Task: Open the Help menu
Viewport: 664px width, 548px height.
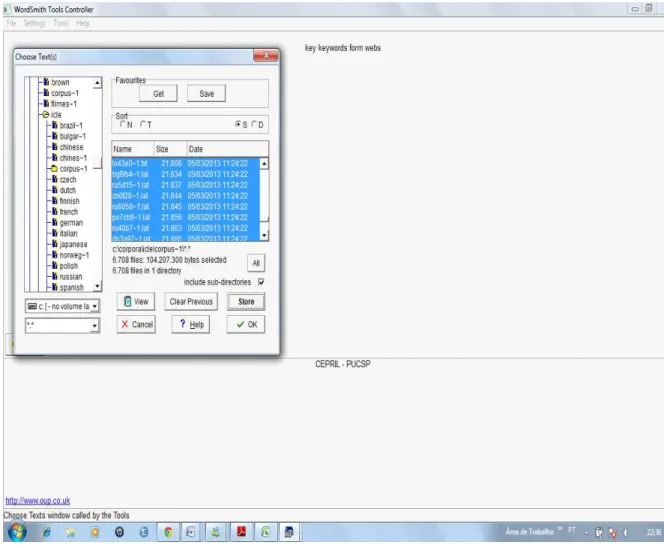Action: [83, 23]
